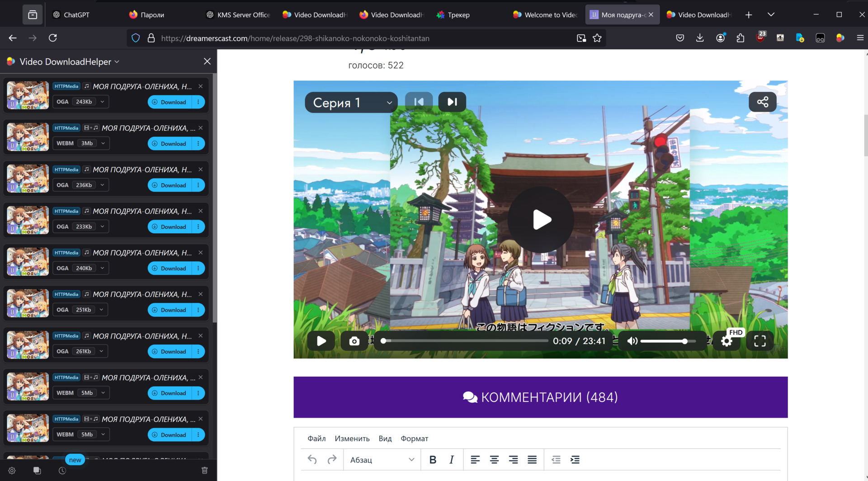This screenshot has height=481, width=868.
Task: Open video quality settings gear
Action: [x=726, y=341]
